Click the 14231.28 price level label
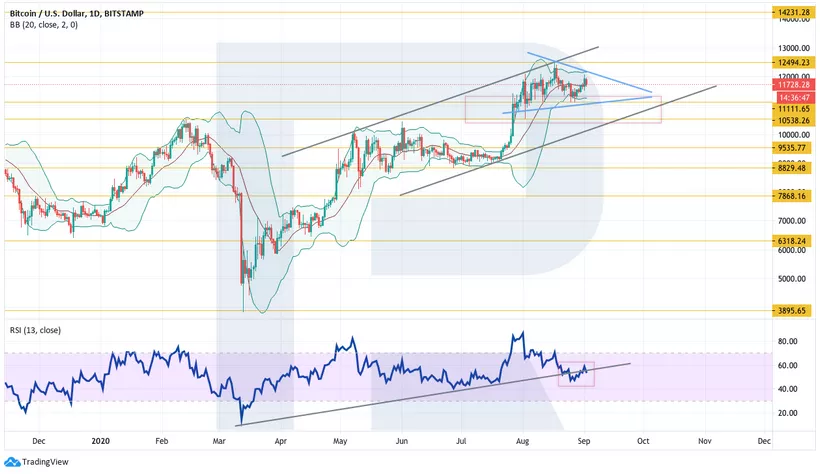The height and width of the screenshot is (474, 820). coord(792,12)
